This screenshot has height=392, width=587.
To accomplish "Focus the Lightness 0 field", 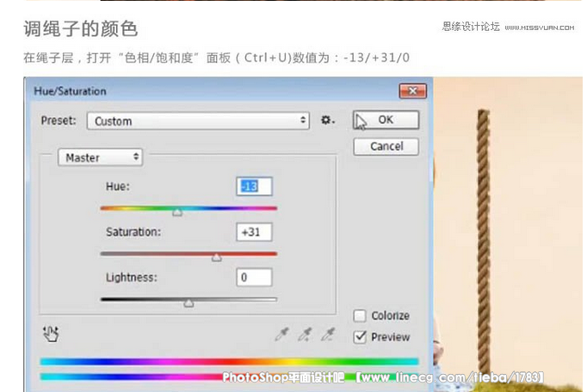I will click(254, 278).
